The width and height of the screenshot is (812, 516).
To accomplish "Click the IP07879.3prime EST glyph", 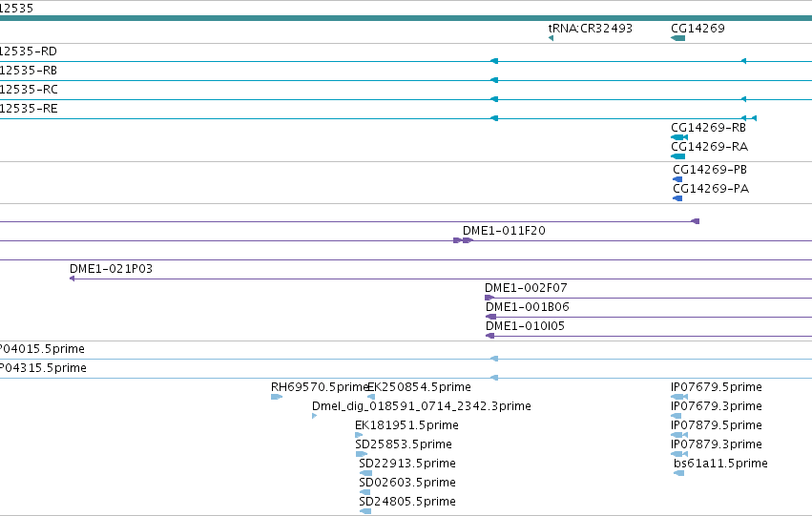I will [679, 454].
